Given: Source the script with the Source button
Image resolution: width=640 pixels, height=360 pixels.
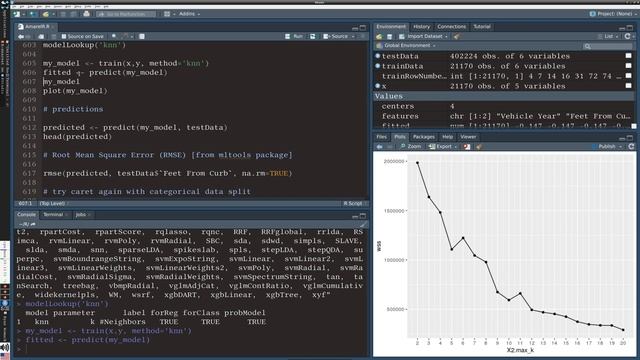Looking at the screenshot, I should point(336,36).
